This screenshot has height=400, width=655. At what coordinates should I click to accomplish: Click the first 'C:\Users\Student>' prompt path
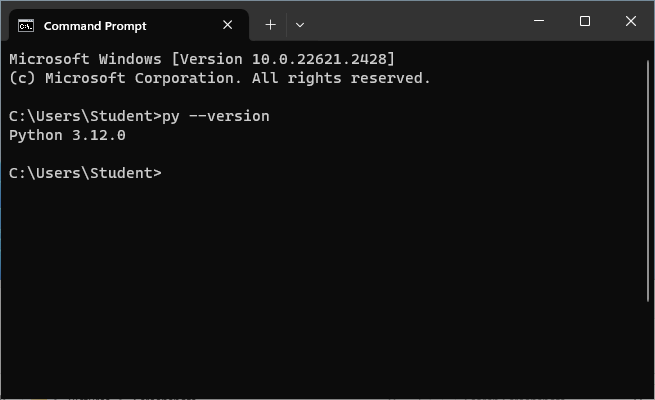(x=84, y=116)
